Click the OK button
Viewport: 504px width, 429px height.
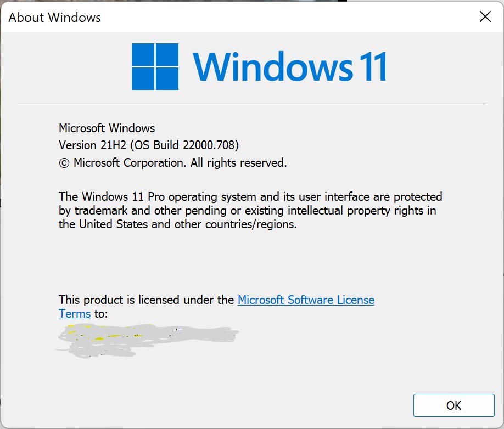click(x=453, y=405)
